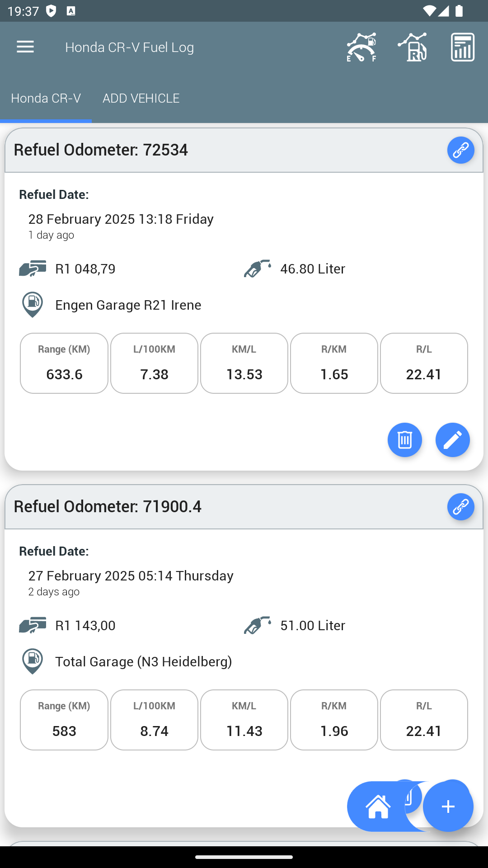
Task: Tap the R/KM 1.96 stat box
Action: click(334, 720)
